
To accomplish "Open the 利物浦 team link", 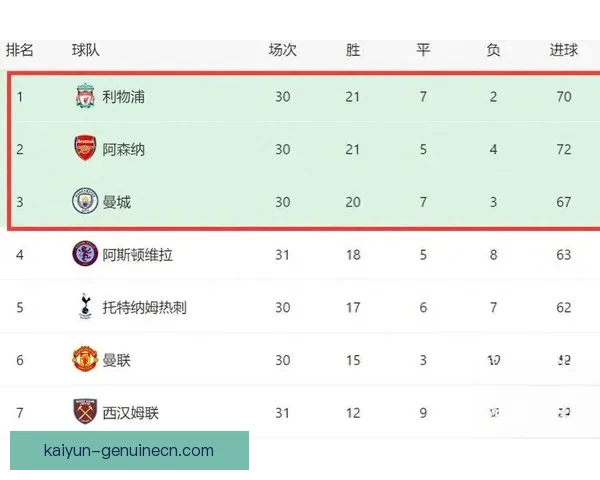I will pos(124,97).
